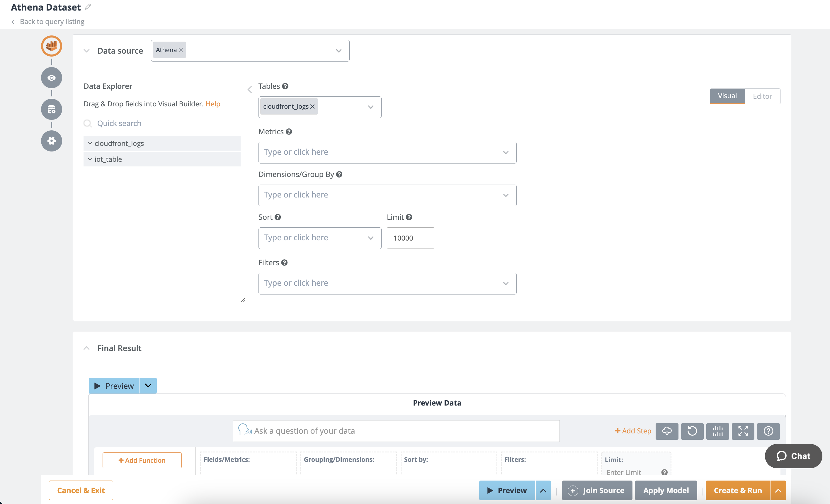Image resolution: width=830 pixels, height=504 pixels.
Task: Remove cloudfront_logs tag from Tables
Action: (x=312, y=106)
